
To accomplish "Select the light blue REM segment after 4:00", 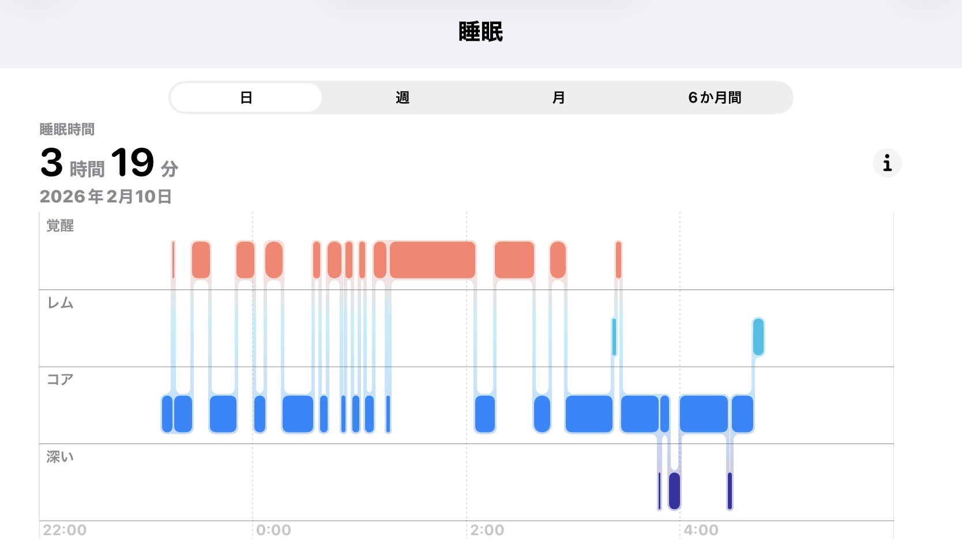I will click(x=758, y=336).
